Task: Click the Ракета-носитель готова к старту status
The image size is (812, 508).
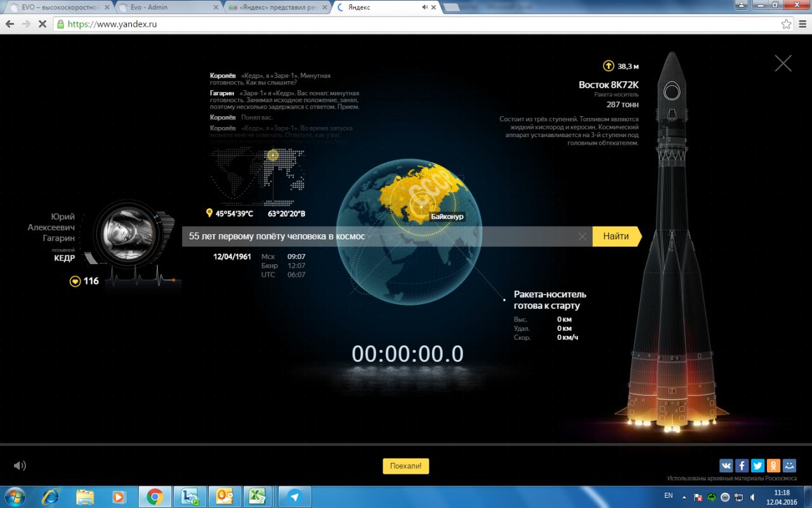Action: pos(550,300)
